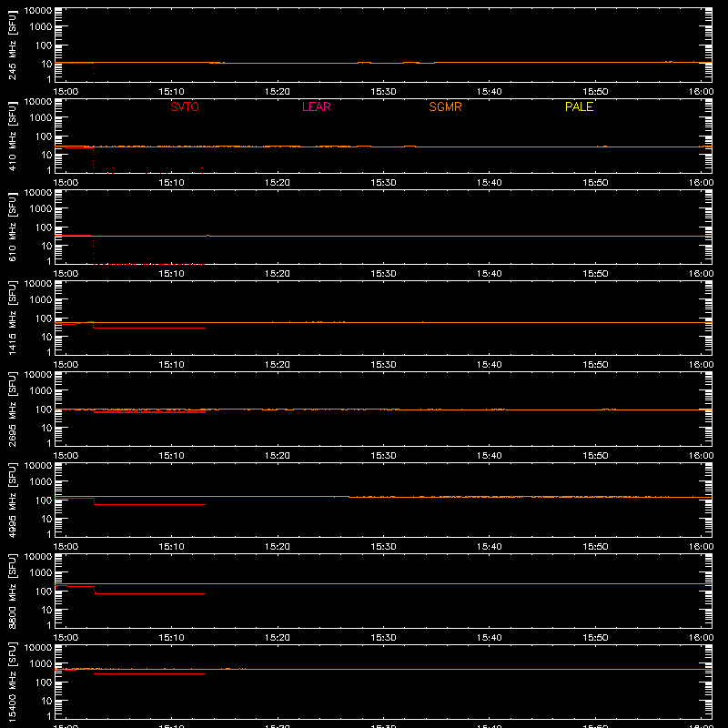The width and height of the screenshot is (728, 728).
Task: Click 15:20 time label under 410 MHz plot
Action: (x=278, y=183)
